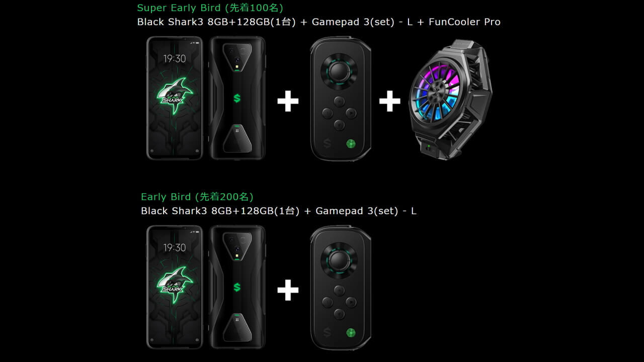Click plus sign in the Early Bird row
Viewport: 644px width, 362px height.
pyautogui.click(x=288, y=291)
